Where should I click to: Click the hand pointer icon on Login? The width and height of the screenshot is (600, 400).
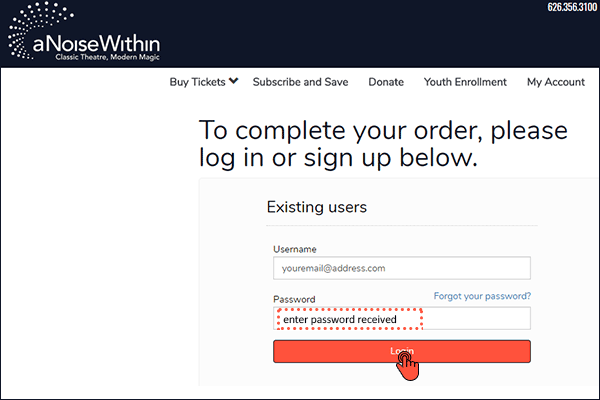tap(408, 362)
